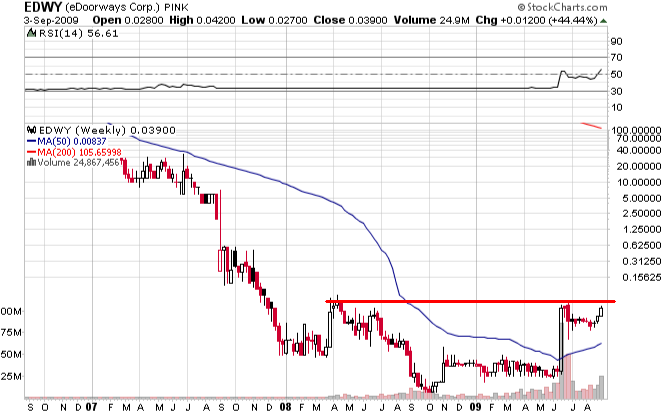This screenshot has height=411, width=668.
Task: Click the price axis label 1.25000
Action: point(642,230)
